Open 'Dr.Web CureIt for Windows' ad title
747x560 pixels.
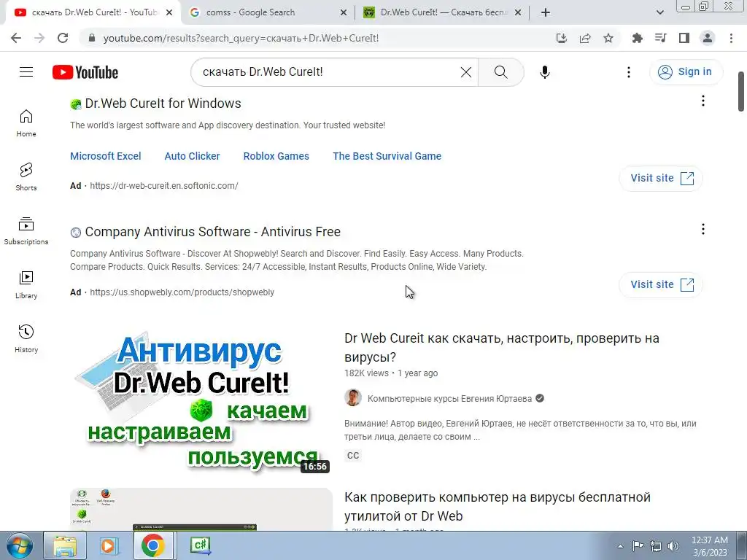click(x=163, y=104)
